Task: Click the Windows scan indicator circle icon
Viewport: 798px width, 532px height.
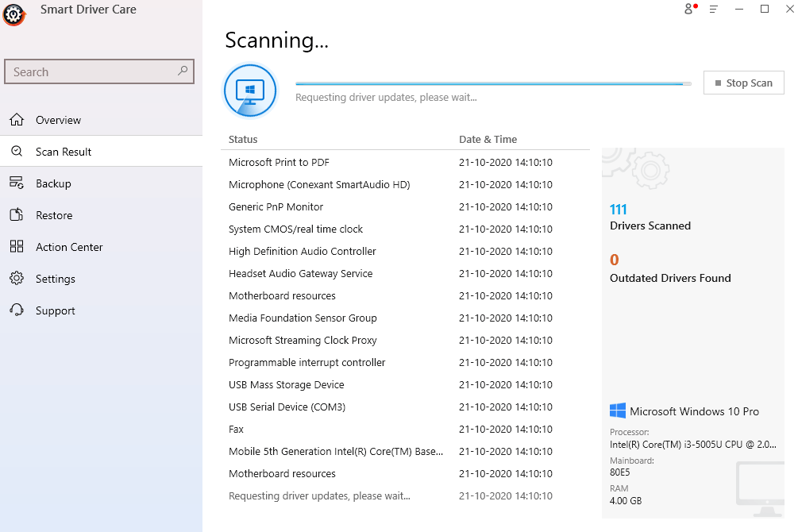Action: (x=249, y=90)
